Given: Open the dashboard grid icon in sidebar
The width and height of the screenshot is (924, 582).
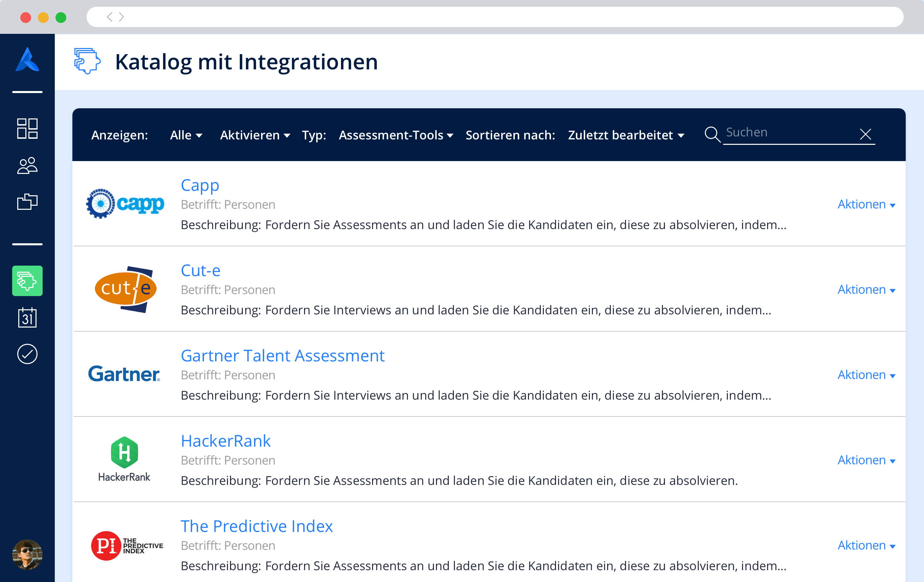Looking at the screenshot, I should [27, 128].
